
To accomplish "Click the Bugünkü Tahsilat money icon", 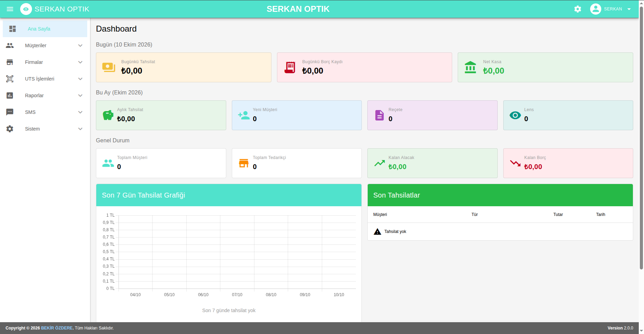I will pos(109,67).
